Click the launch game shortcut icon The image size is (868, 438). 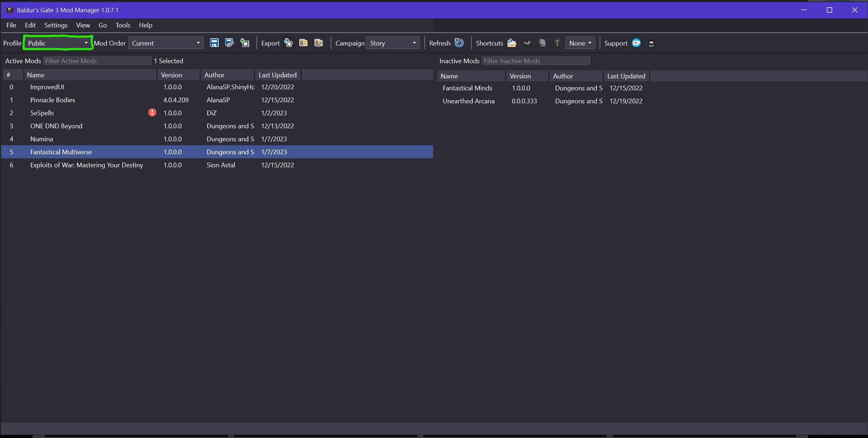point(557,43)
